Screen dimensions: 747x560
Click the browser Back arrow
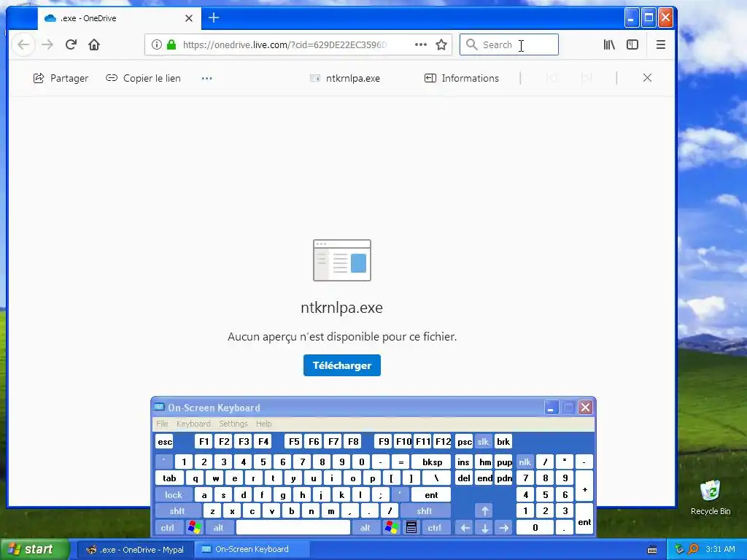(23, 44)
